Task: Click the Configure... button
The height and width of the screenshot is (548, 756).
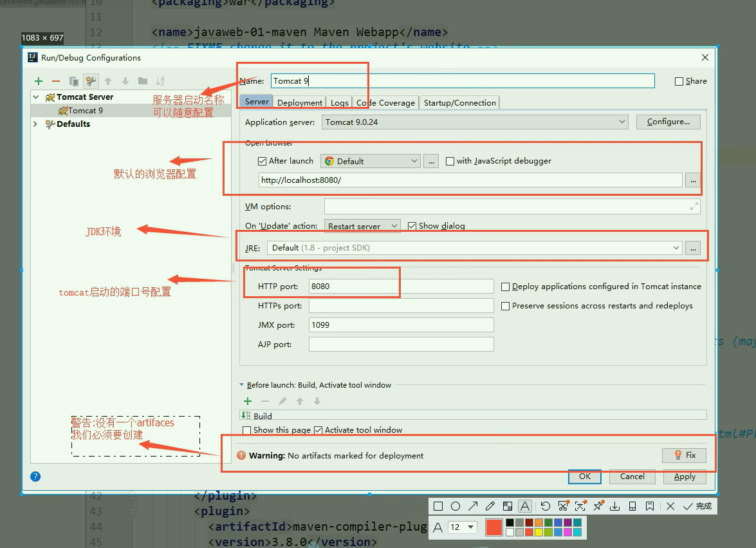Action: [668, 122]
